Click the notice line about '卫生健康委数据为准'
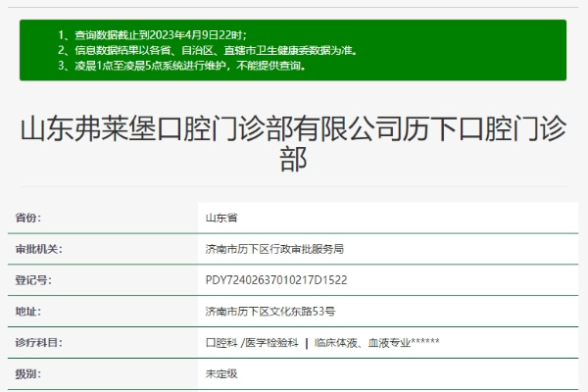 [208, 50]
